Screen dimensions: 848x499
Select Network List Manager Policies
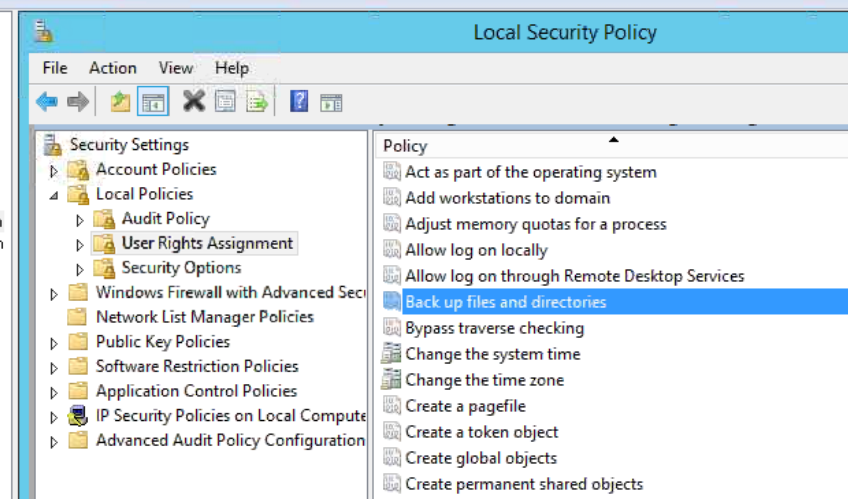click(204, 317)
